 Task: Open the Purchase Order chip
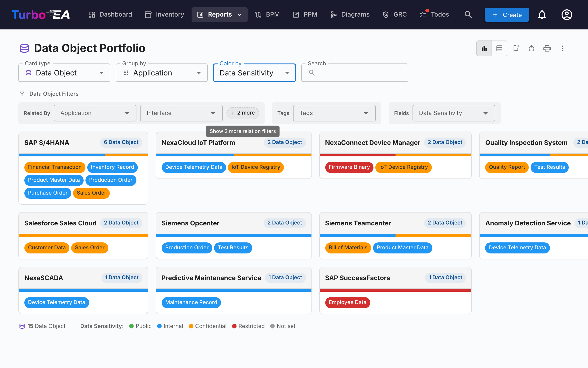48,193
